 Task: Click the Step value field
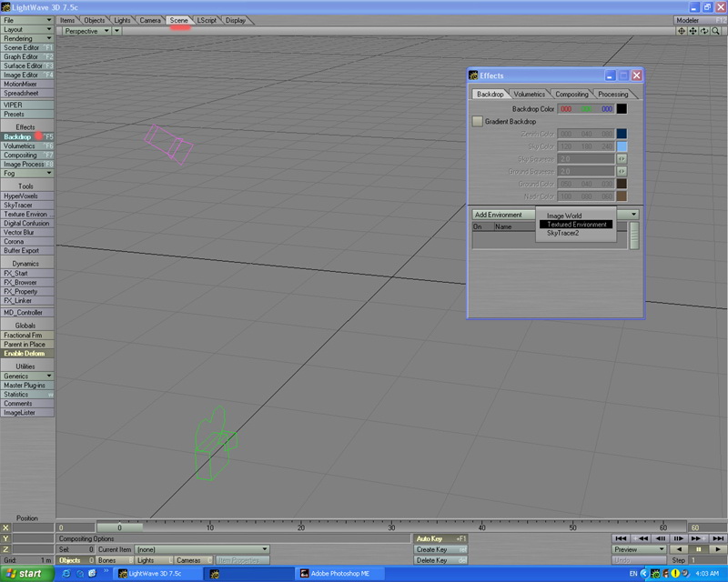(707, 560)
